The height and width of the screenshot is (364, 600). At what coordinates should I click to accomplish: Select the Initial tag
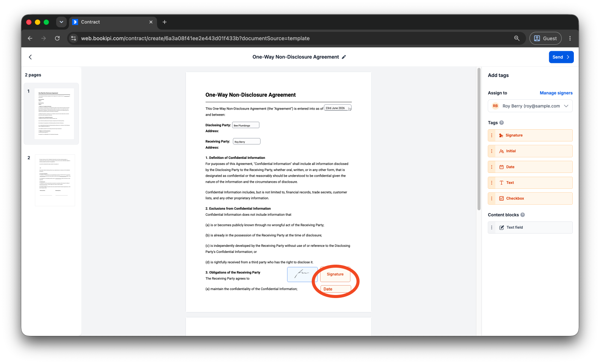coord(530,151)
